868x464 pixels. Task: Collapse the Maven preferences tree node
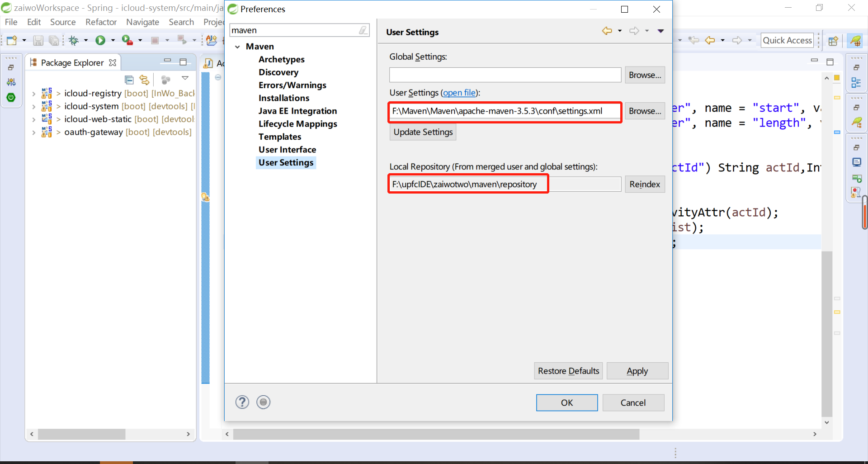[237, 47]
